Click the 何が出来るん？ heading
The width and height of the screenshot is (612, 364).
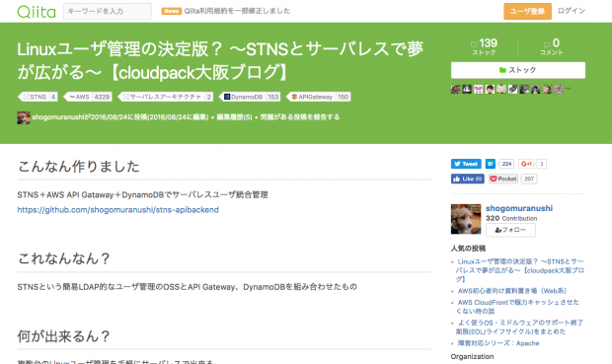point(64,336)
